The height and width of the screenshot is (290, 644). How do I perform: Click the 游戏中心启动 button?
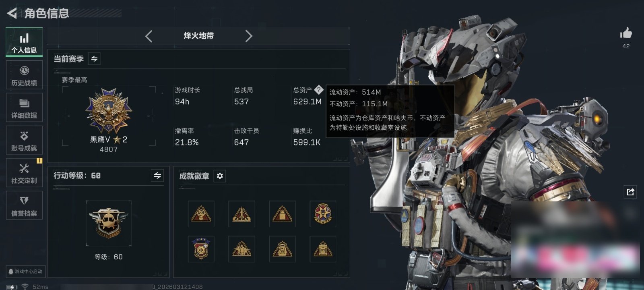[25, 271]
